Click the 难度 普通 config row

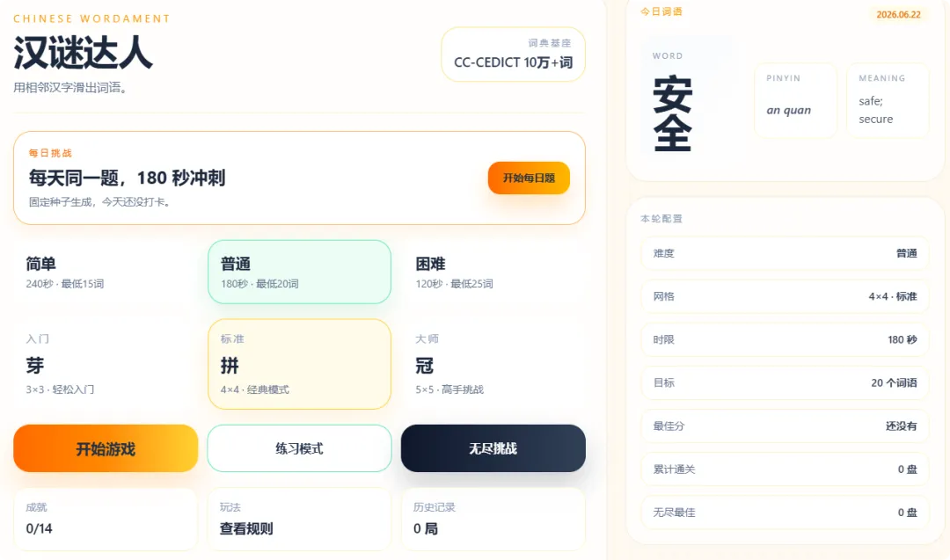(785, 254)
